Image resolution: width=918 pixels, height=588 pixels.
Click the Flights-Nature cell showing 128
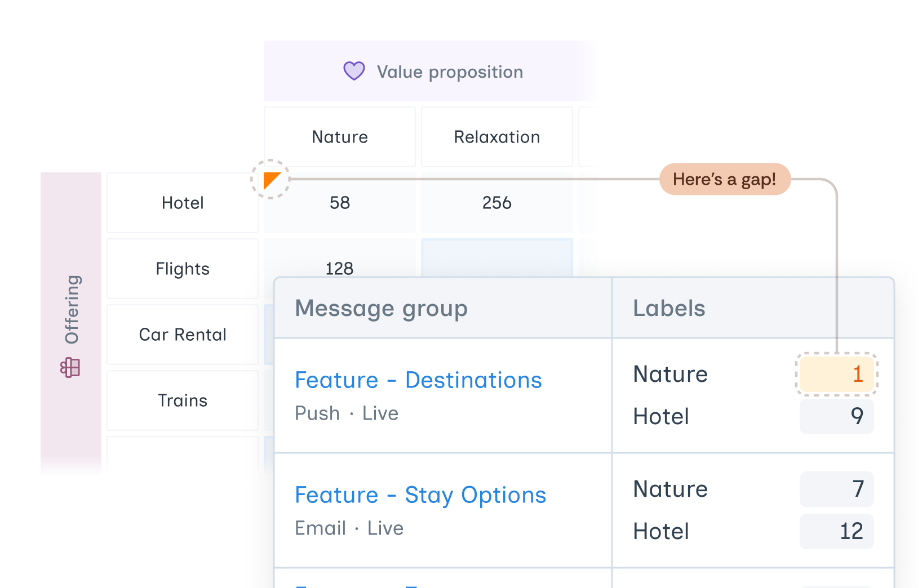(339, 265)
